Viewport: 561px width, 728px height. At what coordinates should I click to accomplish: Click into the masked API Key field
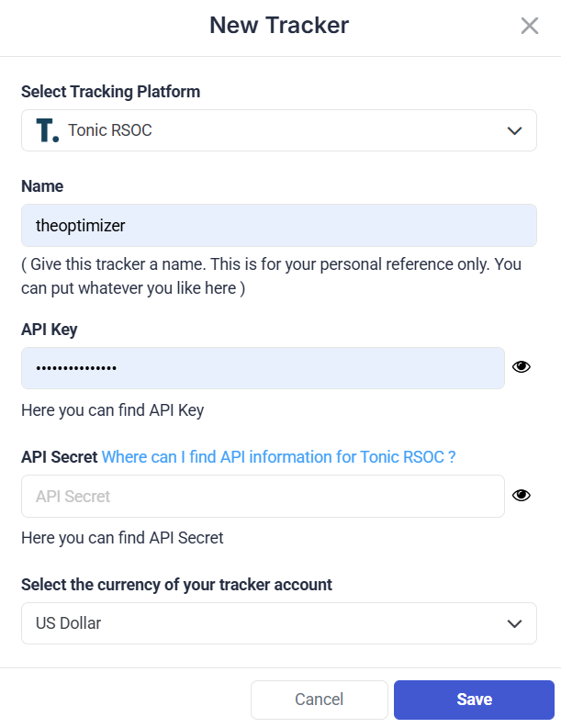pos(263,368)
